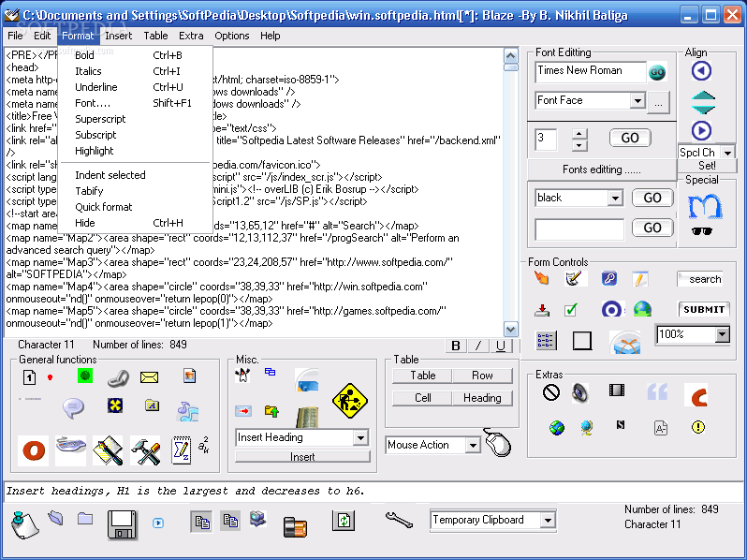The image size is (747, 560).
Task: Click the prohibition circle icon in Extras
Action: (551, 392)
